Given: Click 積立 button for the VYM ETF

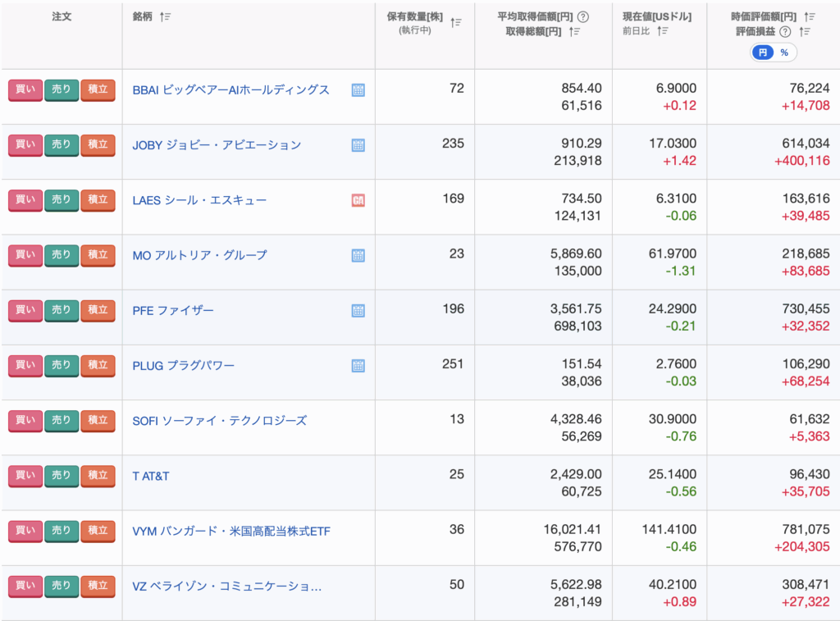Looking at the screenshot, I should (x=98, y=531).
